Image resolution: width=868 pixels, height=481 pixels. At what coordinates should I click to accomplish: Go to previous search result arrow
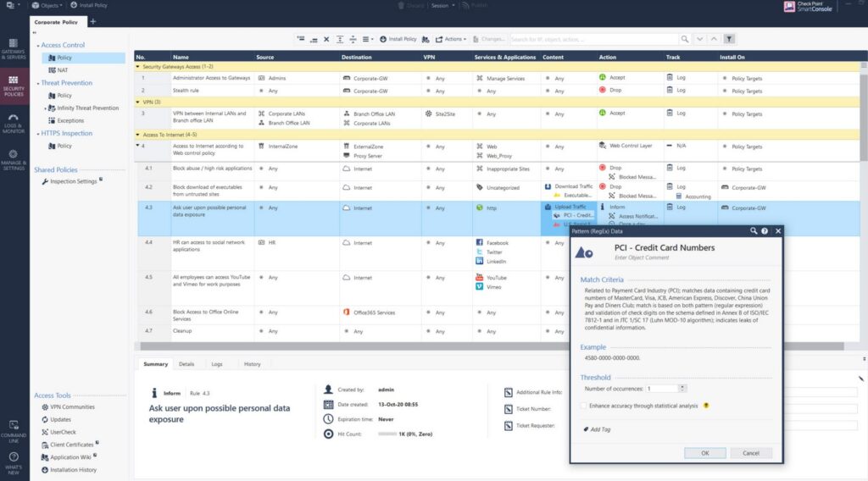pyautogui.click(x=714, y=39)
